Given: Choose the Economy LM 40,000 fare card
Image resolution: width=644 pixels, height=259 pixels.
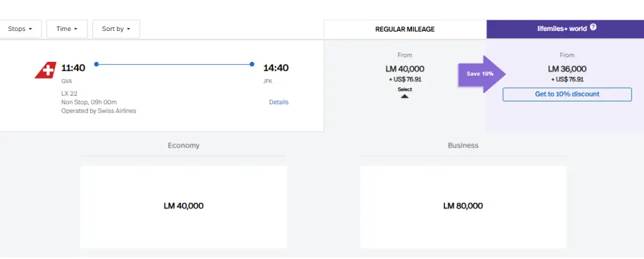Looking at the screenshot, I should click(184, 207).
